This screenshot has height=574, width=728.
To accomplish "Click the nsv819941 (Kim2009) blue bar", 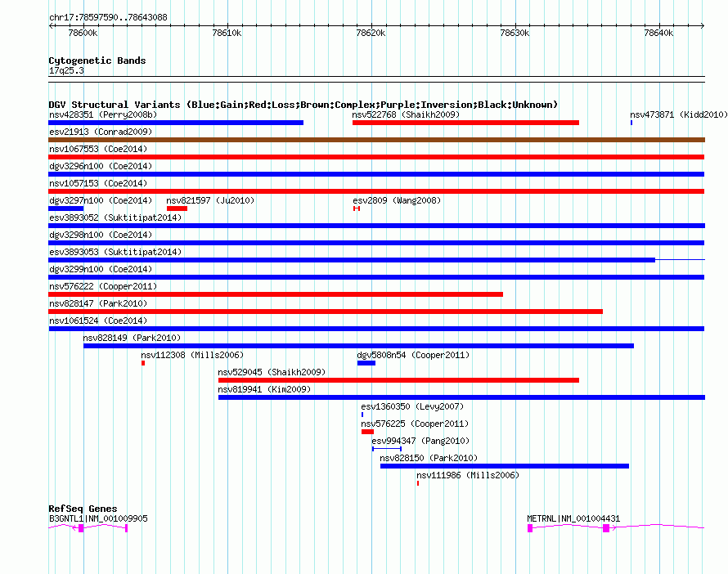I will coord(461,397).
